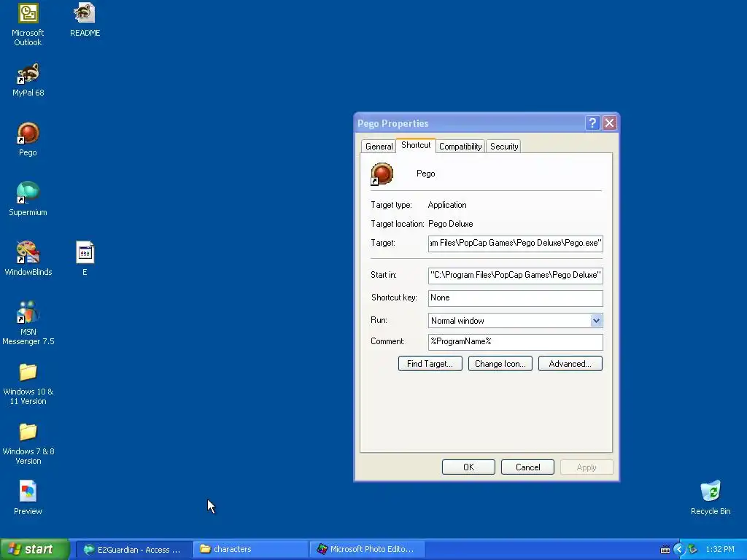Close the Pego Properties dialog
Screen dimensions: 747x560
[x=609, y=123]
